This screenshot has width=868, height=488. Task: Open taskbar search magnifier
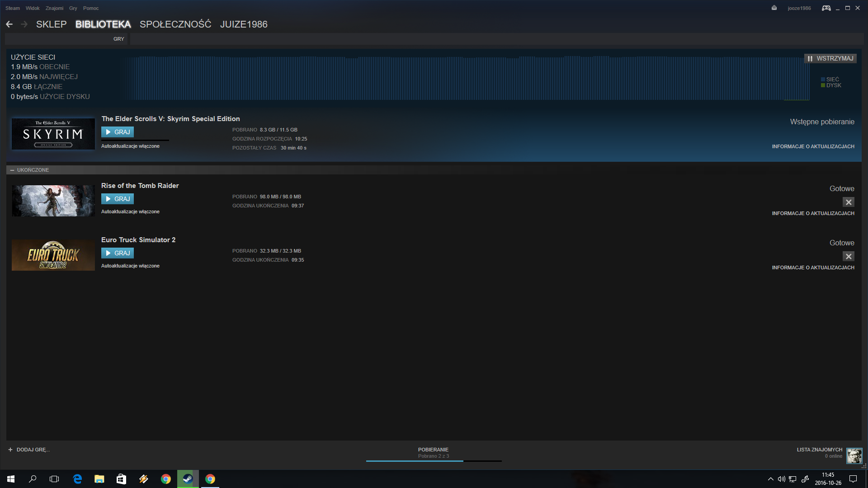pos(33,479)
